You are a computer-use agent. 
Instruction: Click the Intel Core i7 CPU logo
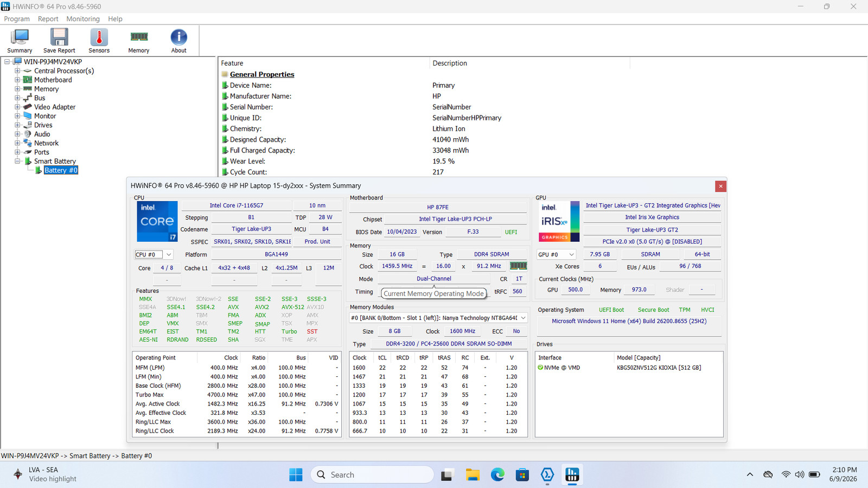coord(157,221)
